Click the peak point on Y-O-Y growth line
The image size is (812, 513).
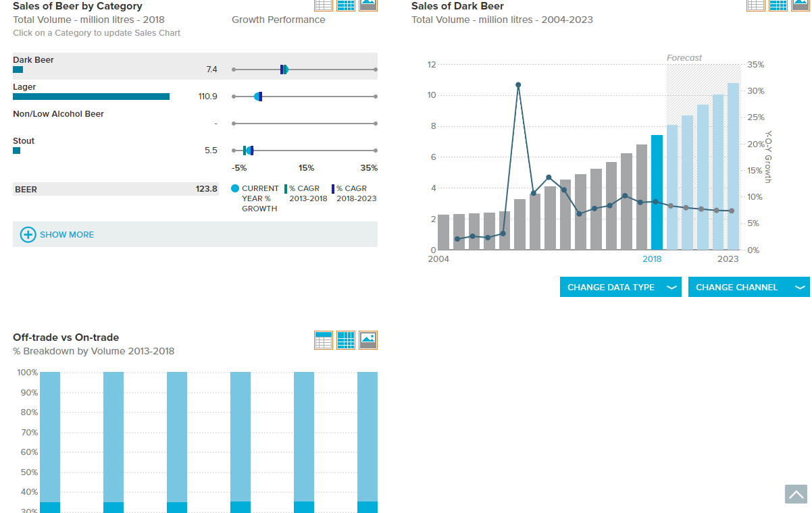pos(518,85)
